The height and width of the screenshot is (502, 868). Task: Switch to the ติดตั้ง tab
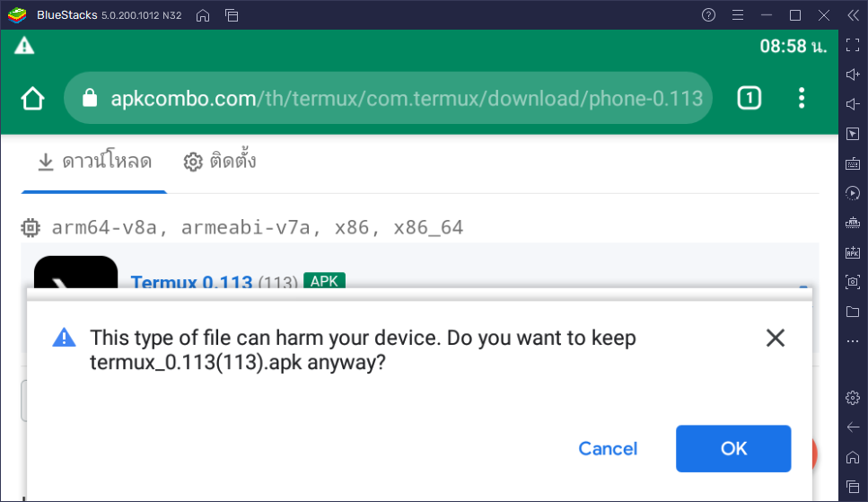pyautogui.click(x=220, y=162)
